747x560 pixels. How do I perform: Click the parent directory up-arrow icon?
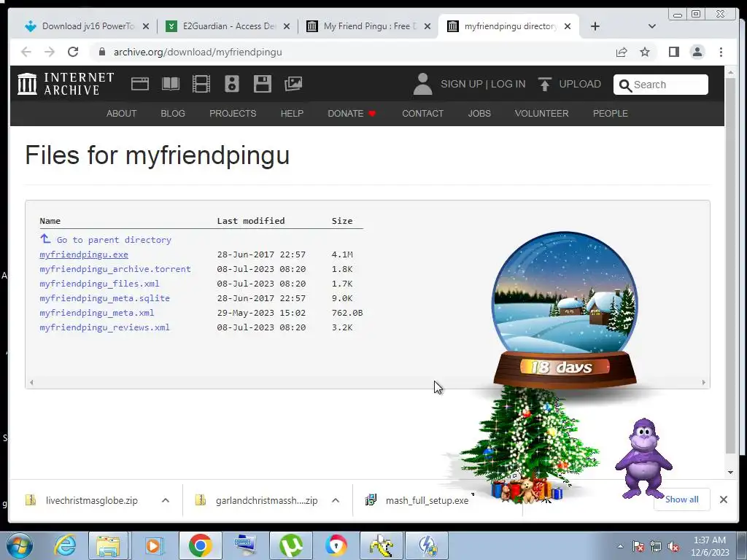45,238
